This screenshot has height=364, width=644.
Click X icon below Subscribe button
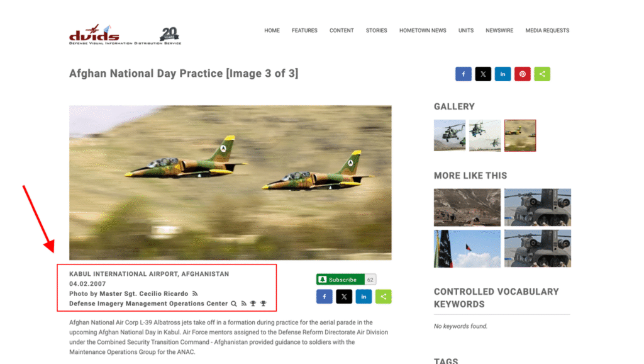click(344, 297)
